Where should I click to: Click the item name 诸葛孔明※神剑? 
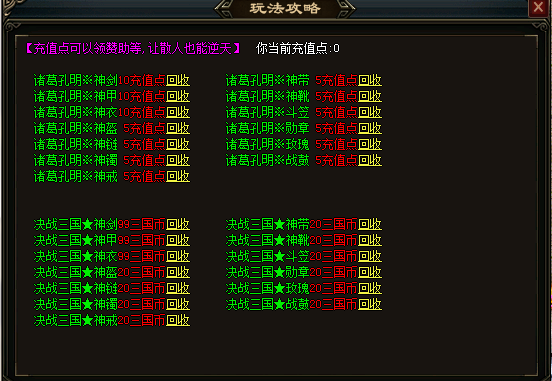pyautogui.click(x=75, y=81)
